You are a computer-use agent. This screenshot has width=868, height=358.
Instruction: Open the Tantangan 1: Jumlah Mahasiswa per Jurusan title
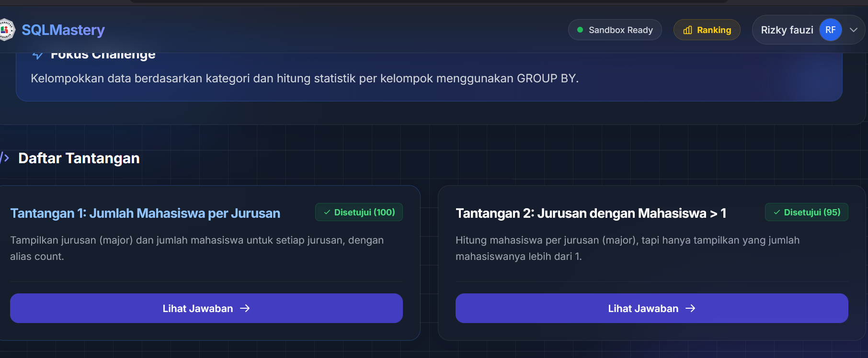click(x=145, y=213)
